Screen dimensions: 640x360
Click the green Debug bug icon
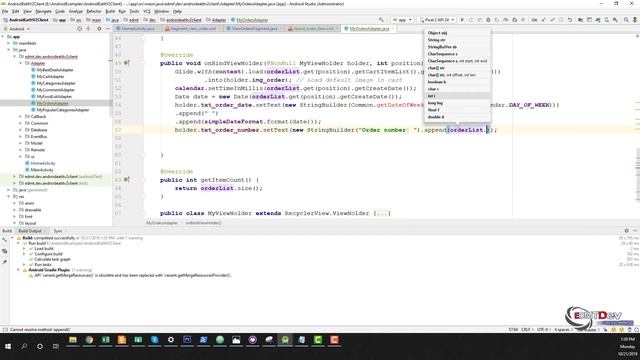tap(488, 20)
